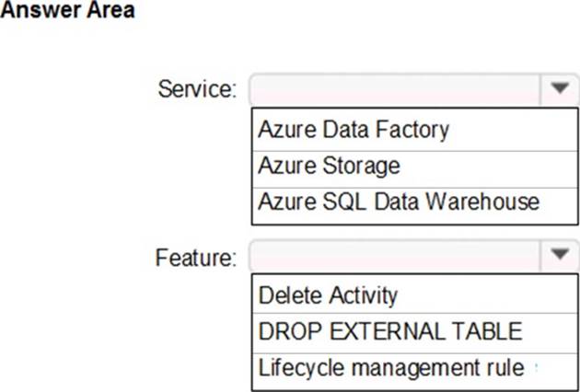Set the service to Azure SQL Data Warehouse

click(399, 202)
